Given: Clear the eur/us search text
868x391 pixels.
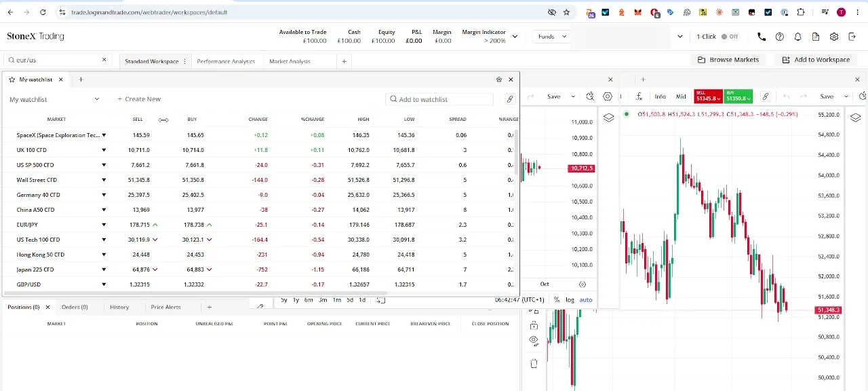Looking at the screenshot, I should (104, 60).
